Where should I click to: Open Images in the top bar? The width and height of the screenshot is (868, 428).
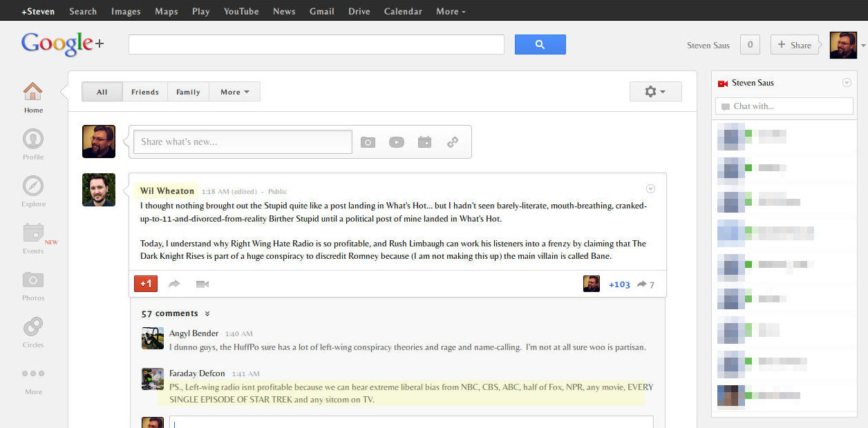[x=126, y=11]
